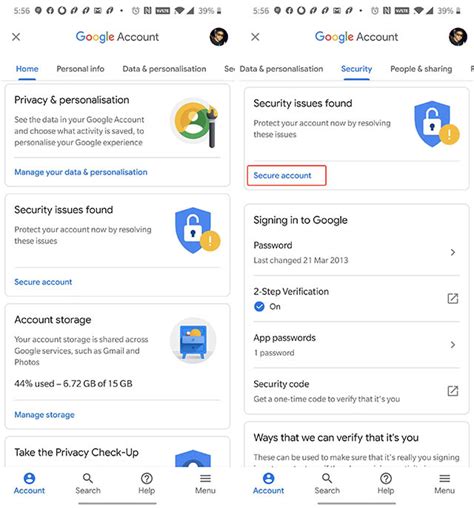Switch to the Personal info tab
Image resolution: width=474 pixels, height=508 pixels.
coord(80,69)
